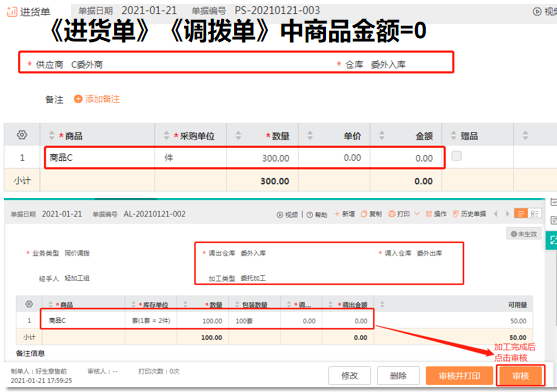The width and height of the screenshot is (557, 392).
Task: Switch to detail layout view toggle
Action: point(534,213)
